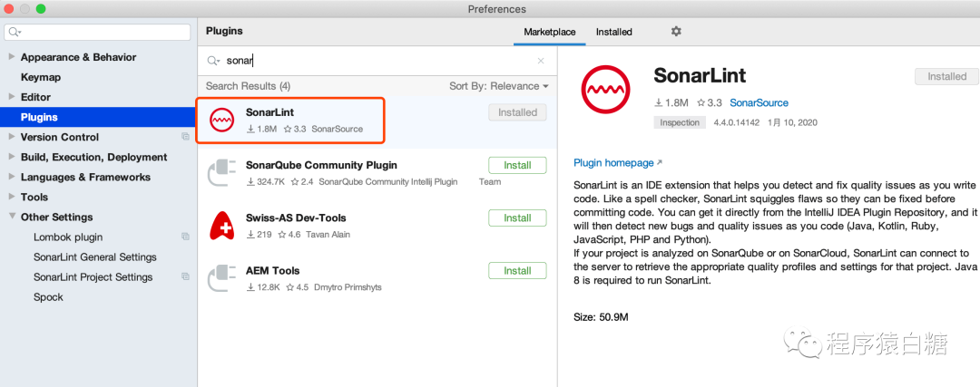Clear the plugin search text
This screenshot has width=980, height=387.
(x=541, y=61)
